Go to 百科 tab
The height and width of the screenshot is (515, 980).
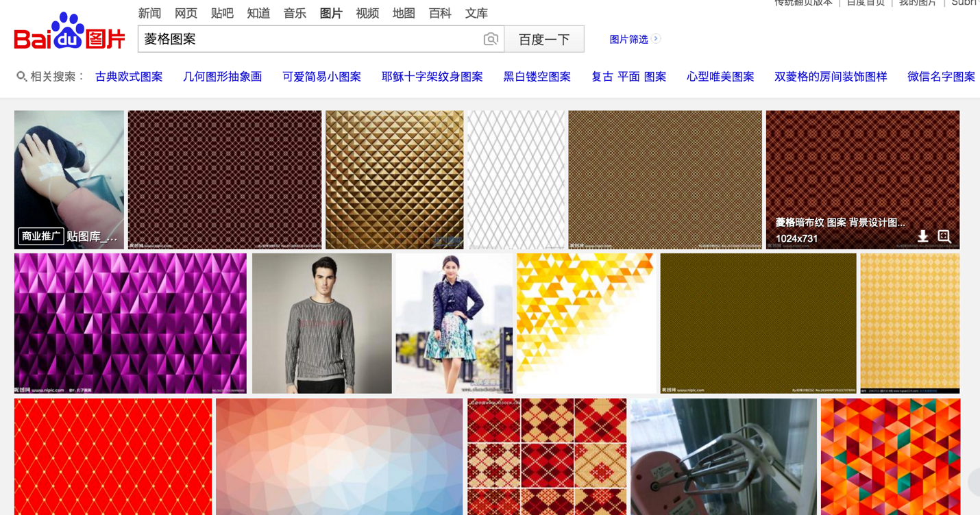coord(440,13)
